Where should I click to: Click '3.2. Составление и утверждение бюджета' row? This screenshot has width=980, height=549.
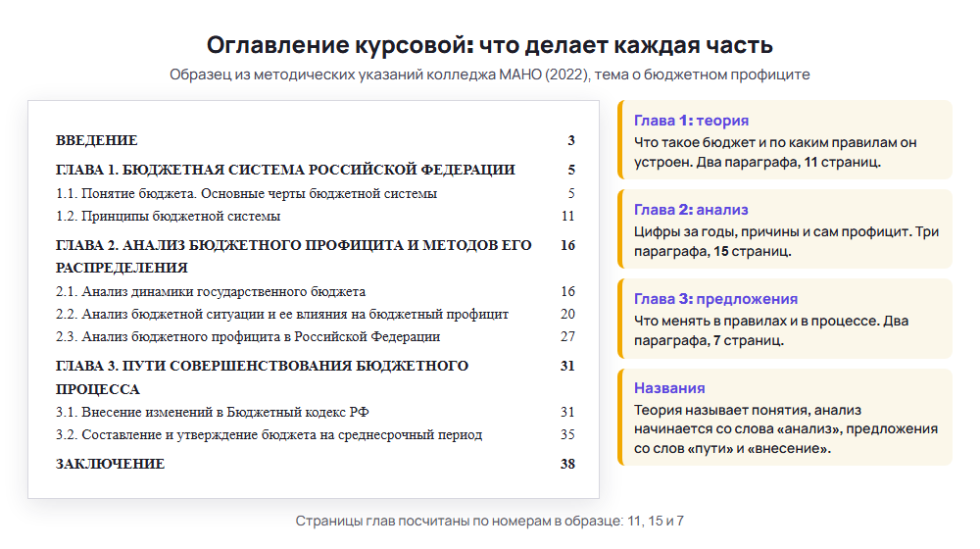click(x=315, y=434)
